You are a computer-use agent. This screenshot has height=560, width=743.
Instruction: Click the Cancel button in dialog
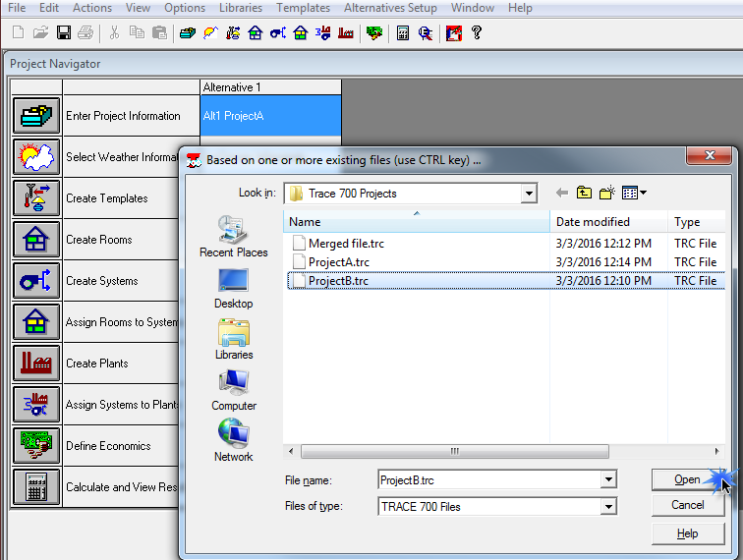click(688, 505)
